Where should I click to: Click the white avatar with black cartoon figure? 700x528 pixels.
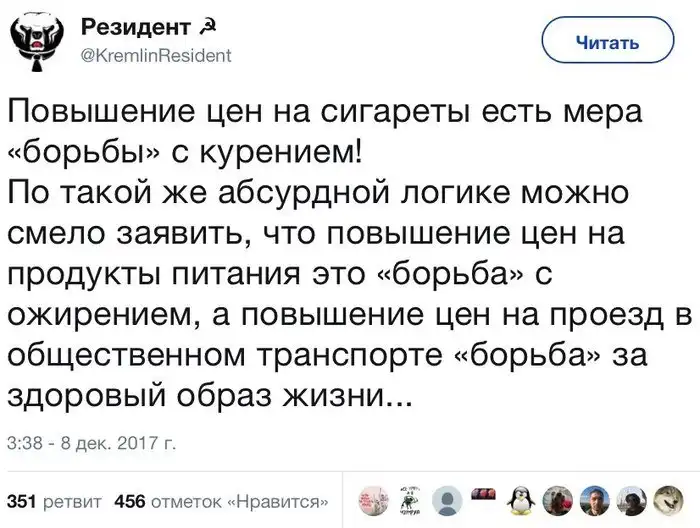click(412, 499)
